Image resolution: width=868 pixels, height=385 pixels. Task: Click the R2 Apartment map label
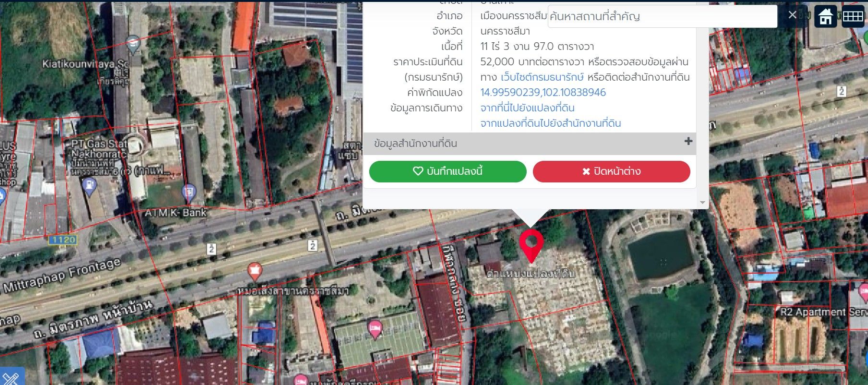(813, 312)
